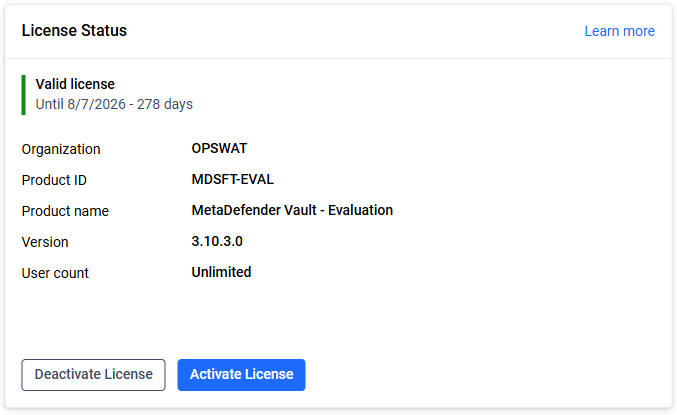Click the 278 days remaining text
The image size is (677, 415).
pyautogui.click(x=165, y=104)
